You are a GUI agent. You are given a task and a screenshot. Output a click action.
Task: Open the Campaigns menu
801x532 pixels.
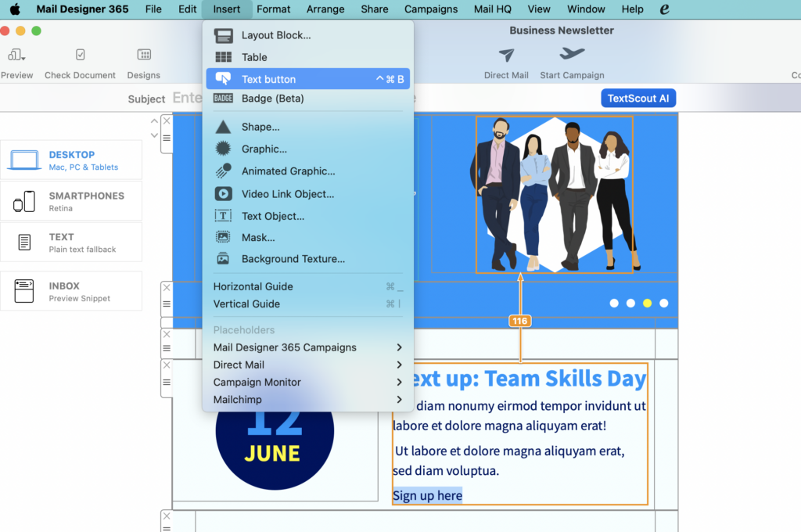coord(431,9)
